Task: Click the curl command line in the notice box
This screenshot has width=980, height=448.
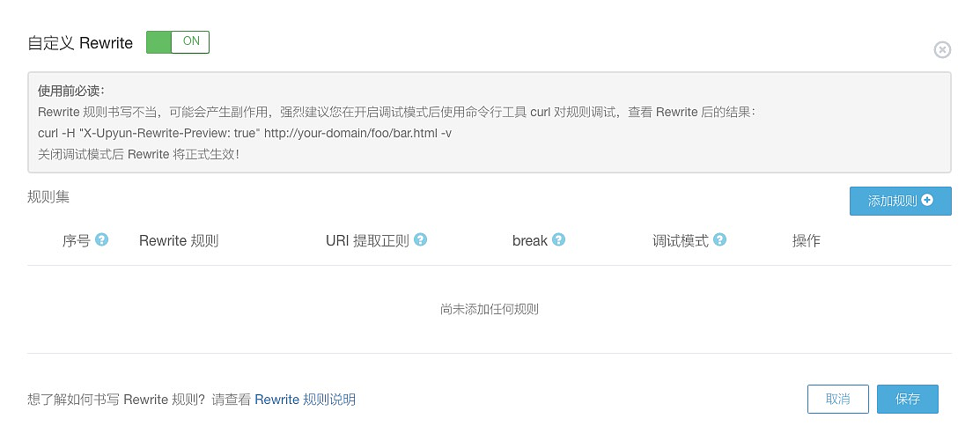Action: click(x=245, y=133)
